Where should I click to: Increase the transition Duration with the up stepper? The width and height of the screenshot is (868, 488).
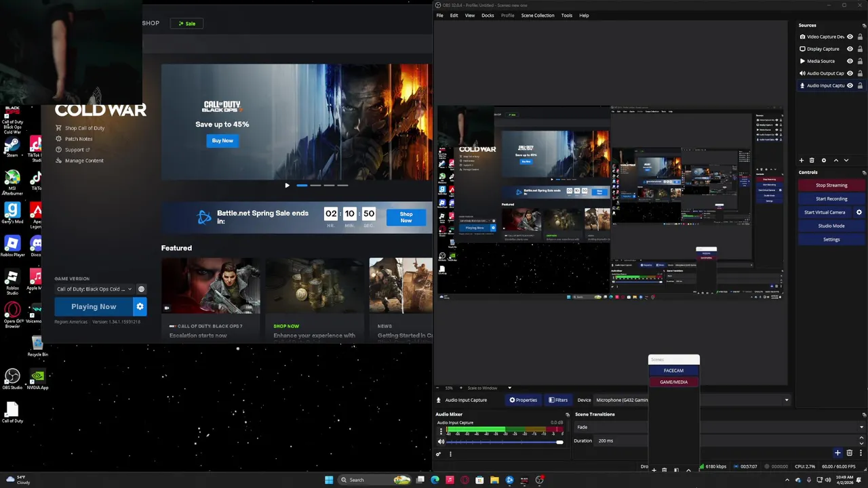tap(861, 439)
